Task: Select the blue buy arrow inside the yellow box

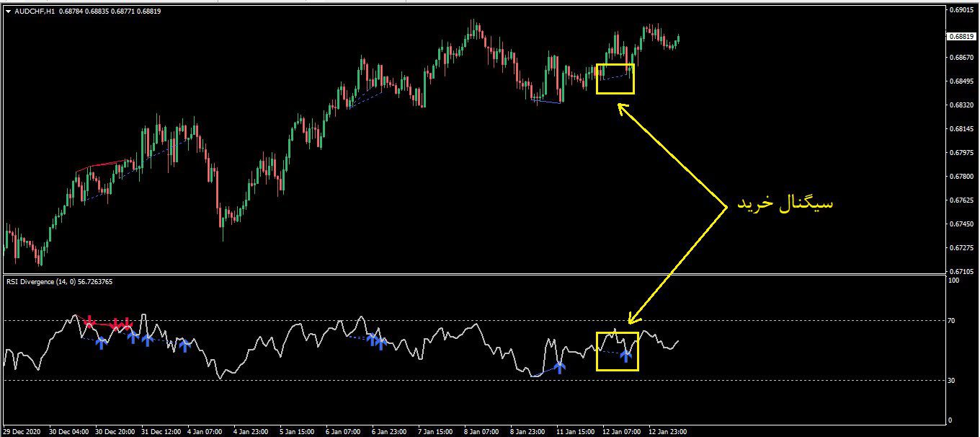Action: point(625,355)
